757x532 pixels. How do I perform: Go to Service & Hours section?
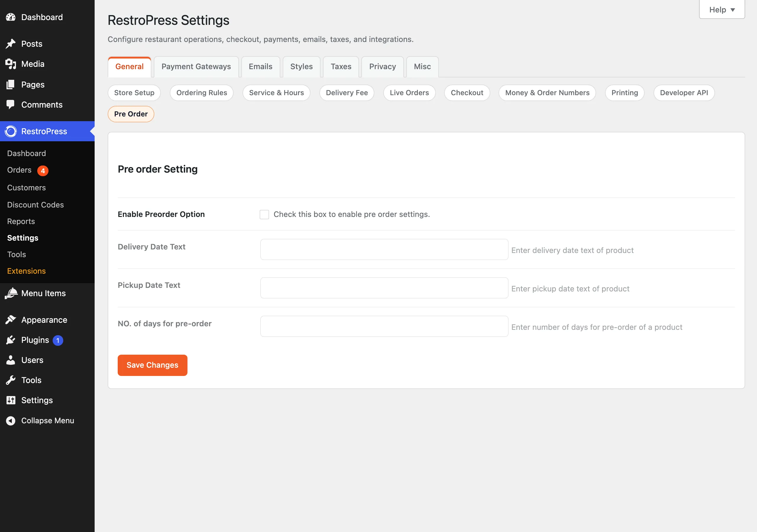click(276, 93)
